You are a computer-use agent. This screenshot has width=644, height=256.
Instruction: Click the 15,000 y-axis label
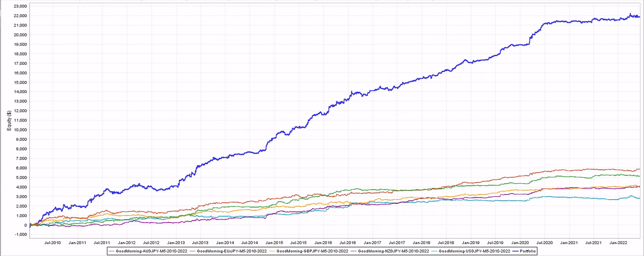click(19, 82)
